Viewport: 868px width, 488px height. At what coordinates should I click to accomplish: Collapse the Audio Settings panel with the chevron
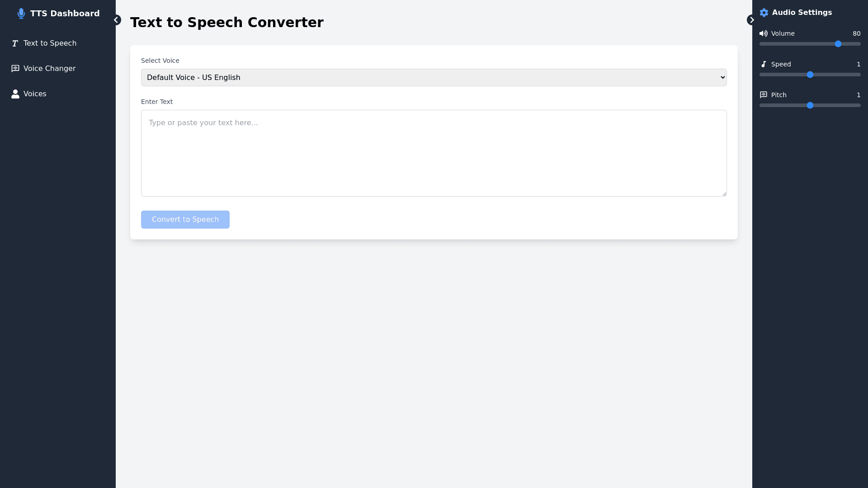point(751,20)
